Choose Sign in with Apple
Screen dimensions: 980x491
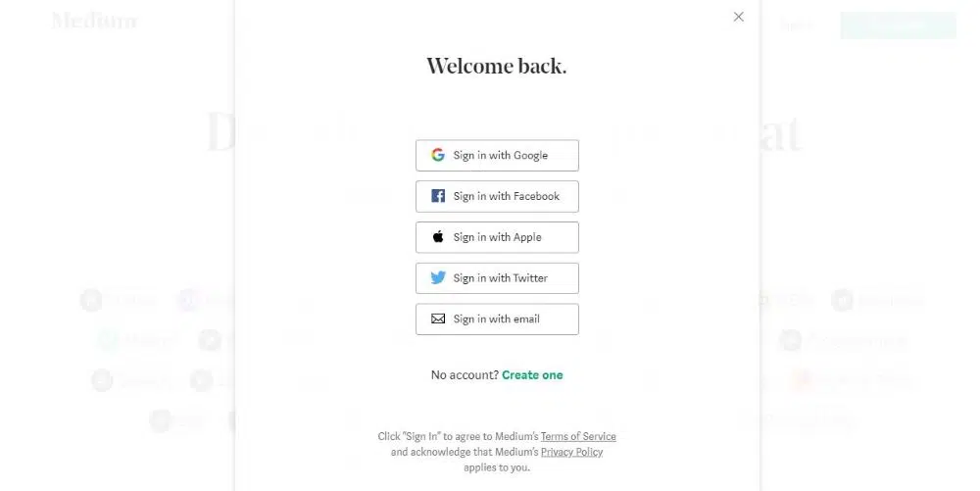click(x=497, y=237)
